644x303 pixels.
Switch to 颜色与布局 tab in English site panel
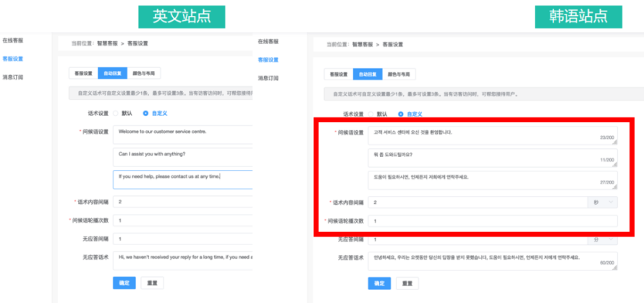tap(144, 74)
